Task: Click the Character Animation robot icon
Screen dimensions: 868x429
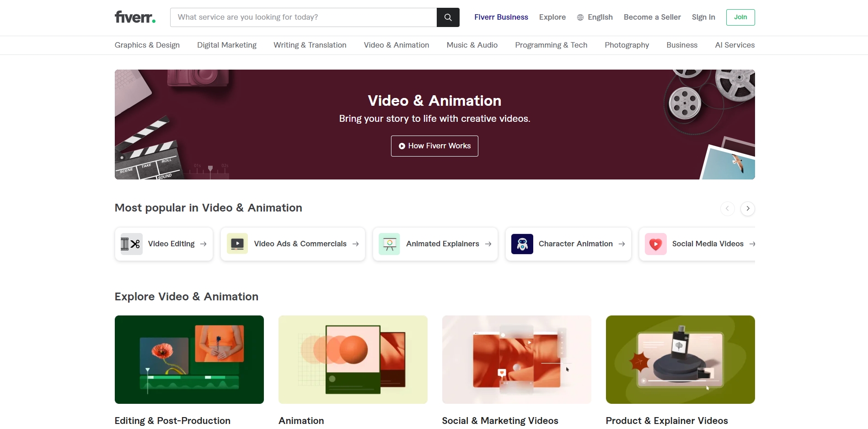Action: [522, 244]
